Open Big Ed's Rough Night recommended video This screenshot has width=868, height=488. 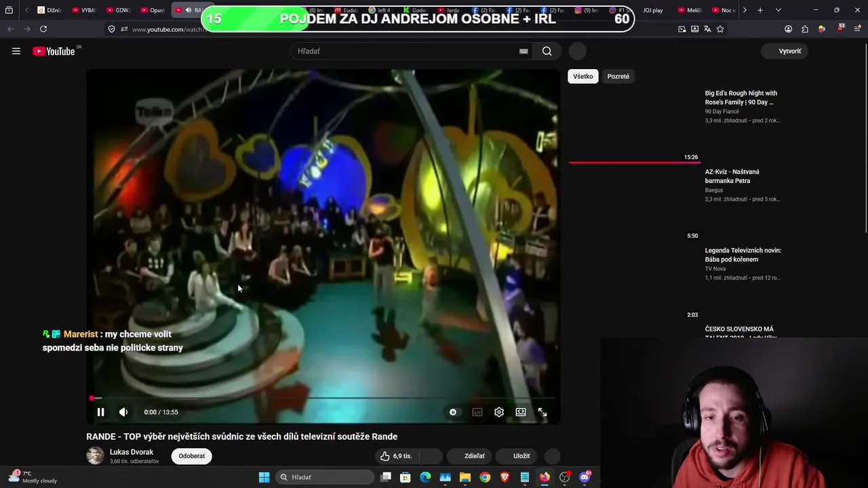click(742, 98)
